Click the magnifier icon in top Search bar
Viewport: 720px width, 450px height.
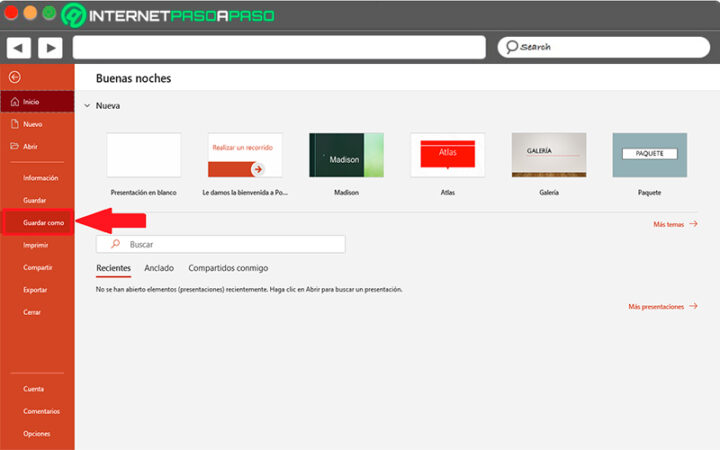(512, 47)
